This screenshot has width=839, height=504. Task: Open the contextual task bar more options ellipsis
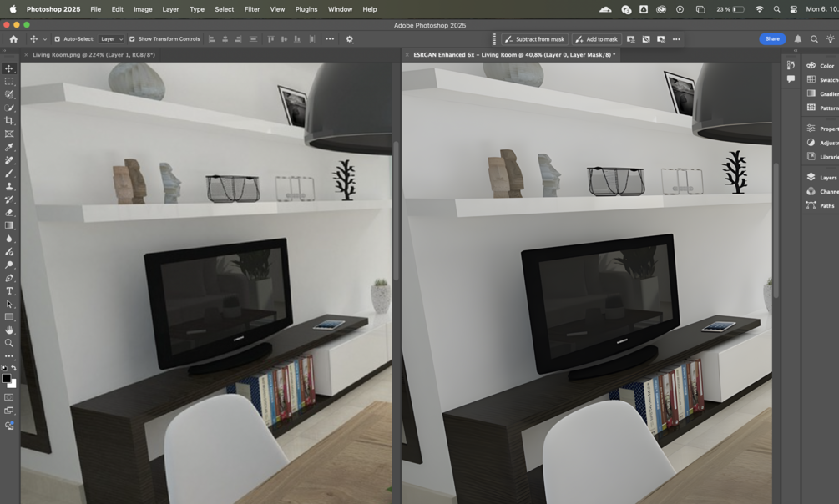[677, 39]
